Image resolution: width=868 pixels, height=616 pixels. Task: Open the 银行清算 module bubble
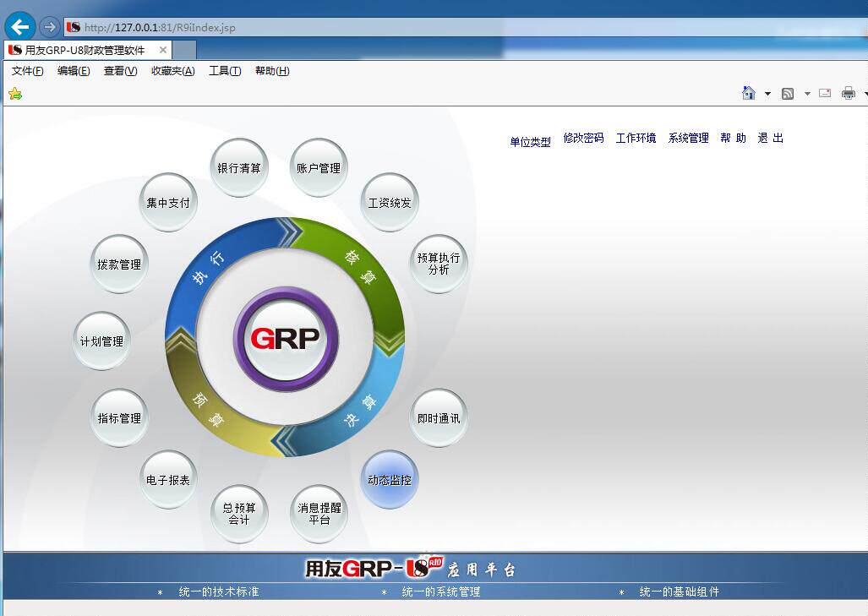point(239,167)
